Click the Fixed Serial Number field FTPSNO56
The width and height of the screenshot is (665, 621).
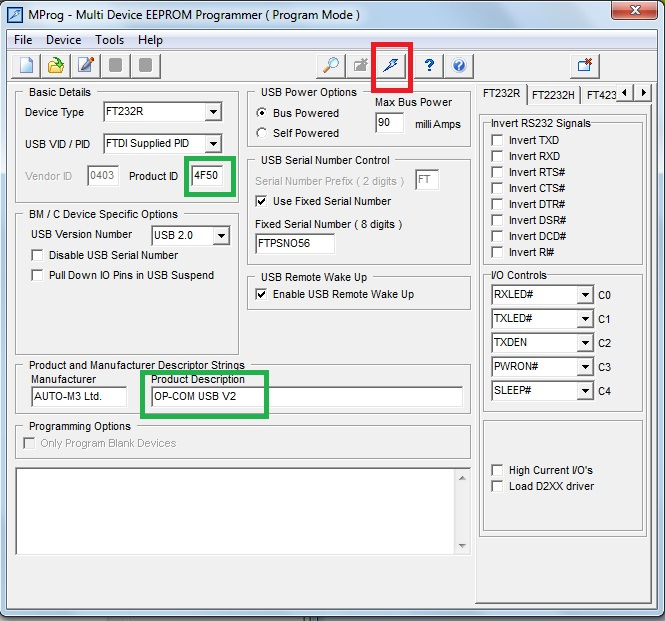point(295,244)
